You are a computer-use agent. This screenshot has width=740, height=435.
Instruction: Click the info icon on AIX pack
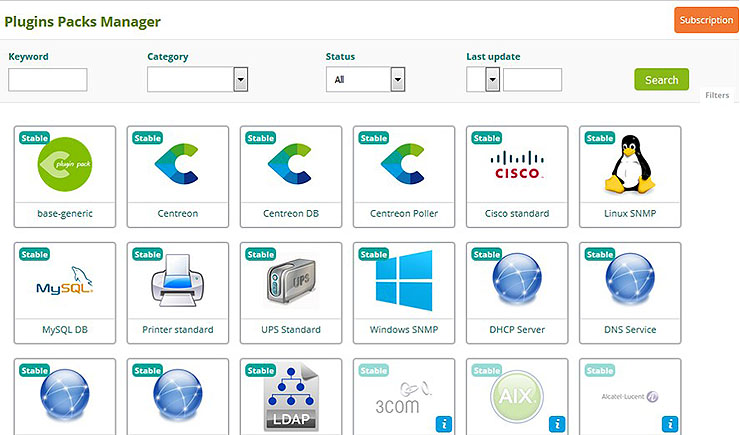click(556, 425)
